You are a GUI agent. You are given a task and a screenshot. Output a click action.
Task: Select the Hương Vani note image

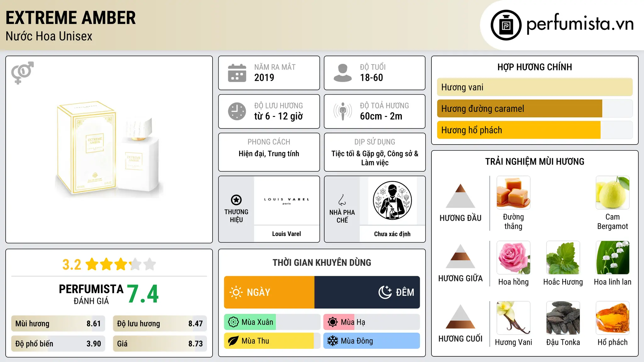514,318
